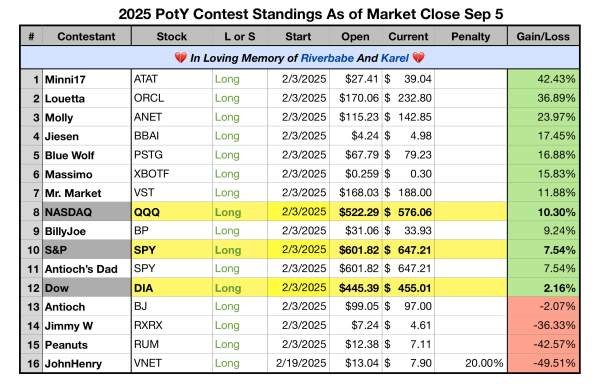Select the 42.43% green gain cell
The height and width of the screenshot is (390, 599).
coord(543,79)
